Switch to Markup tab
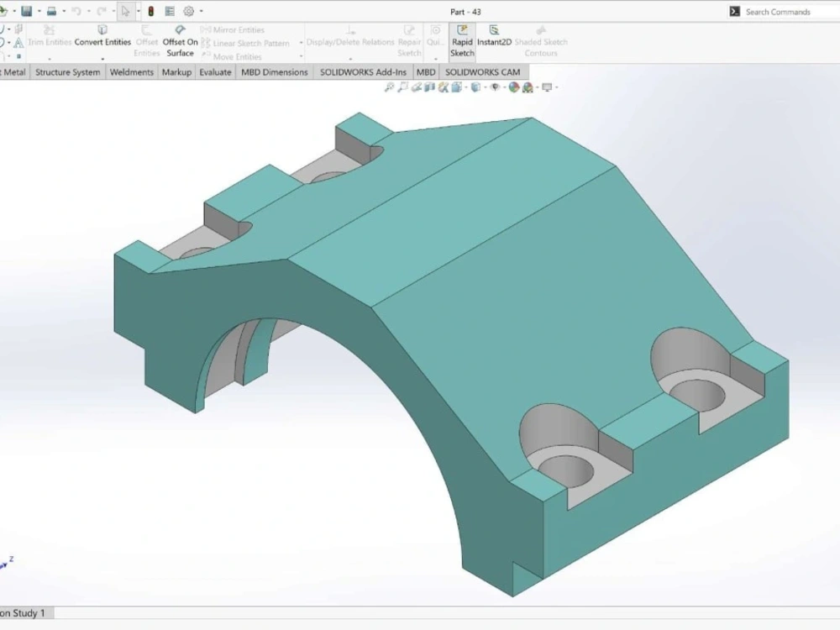Viewport: 840px width, 630px height. 176,72
